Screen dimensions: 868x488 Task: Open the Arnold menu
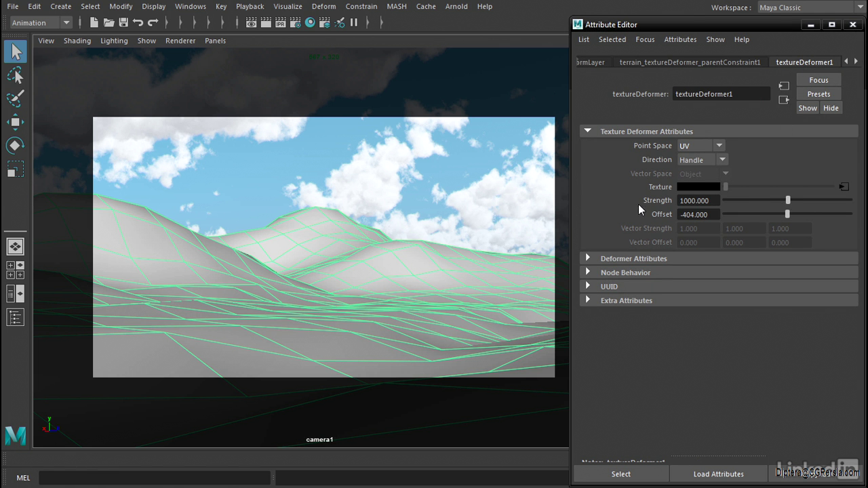point(456,6)
